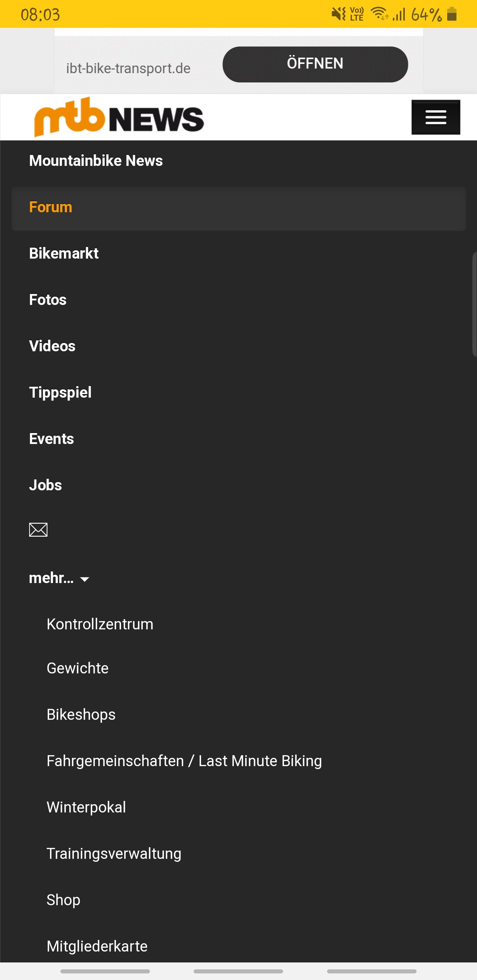Open the Winterpokal link
The height and width of the screenshot is (980, 477).
86,807
